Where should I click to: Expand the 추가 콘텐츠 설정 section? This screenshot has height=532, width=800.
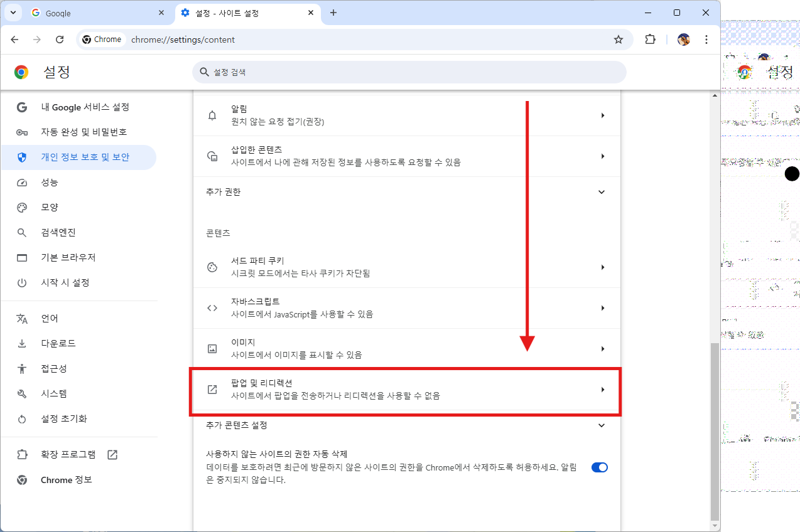[601, 425]
